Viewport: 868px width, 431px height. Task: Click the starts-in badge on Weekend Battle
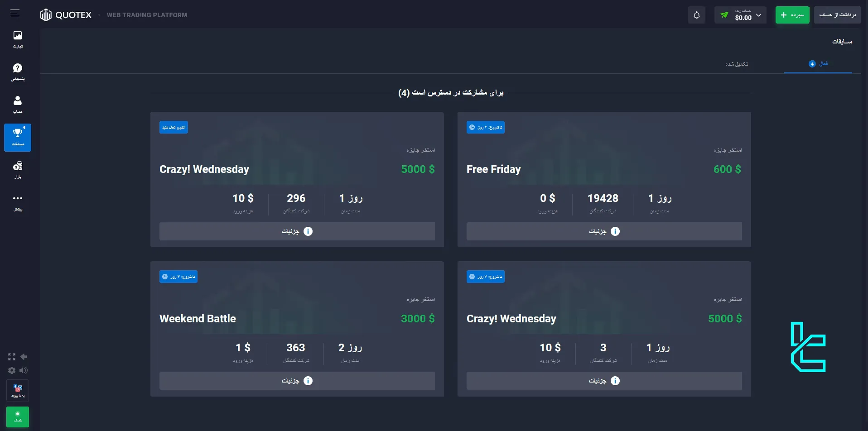point(178,277)
